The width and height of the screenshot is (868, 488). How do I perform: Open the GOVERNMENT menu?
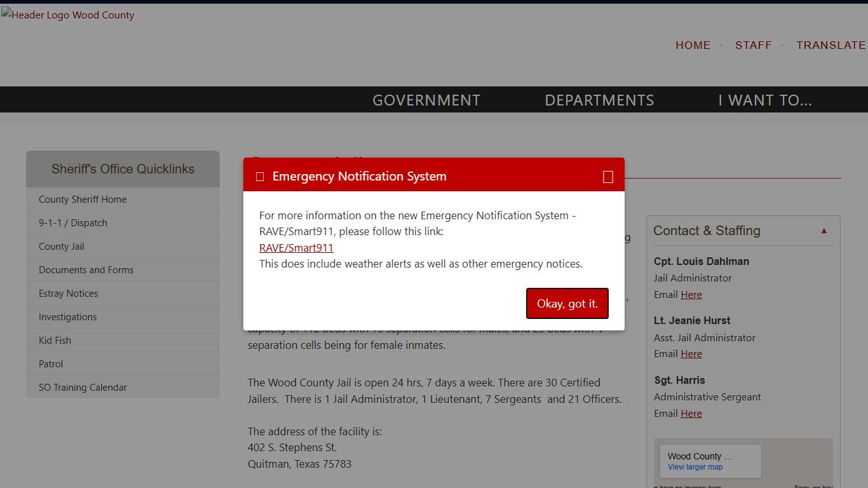pyautogui.click(x=426, y=100)
